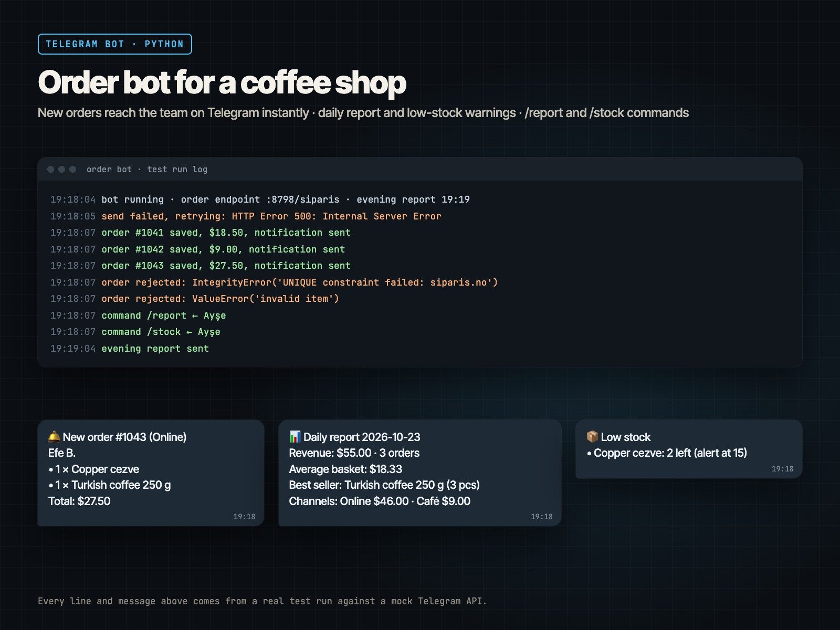The image size is (840, 630).
Task: Click the 19:18 time on Low stock card
Action: [783, 469]
